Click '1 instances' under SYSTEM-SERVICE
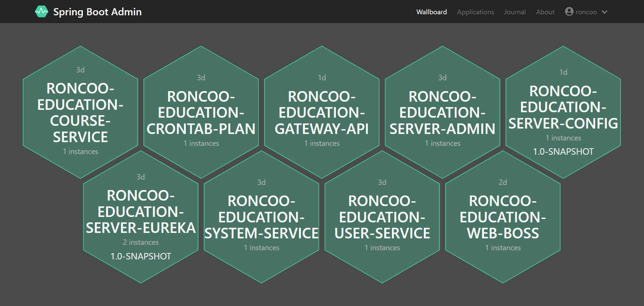 pyautogui.click(x=262, y=248)
